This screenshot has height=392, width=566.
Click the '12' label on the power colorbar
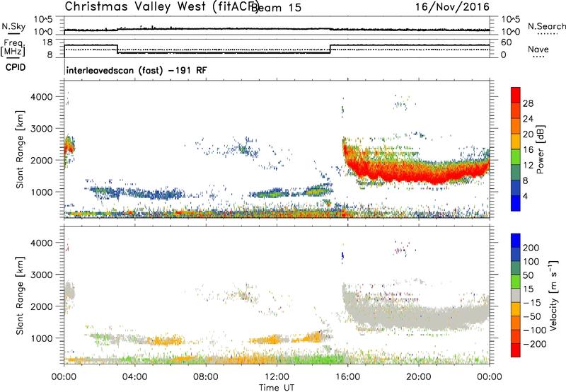528,166
